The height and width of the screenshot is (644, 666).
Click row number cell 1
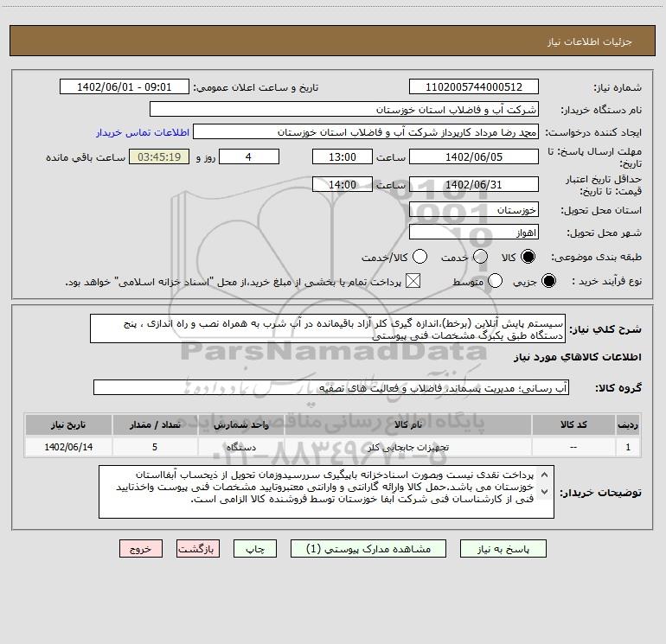(x=628, y=447)
